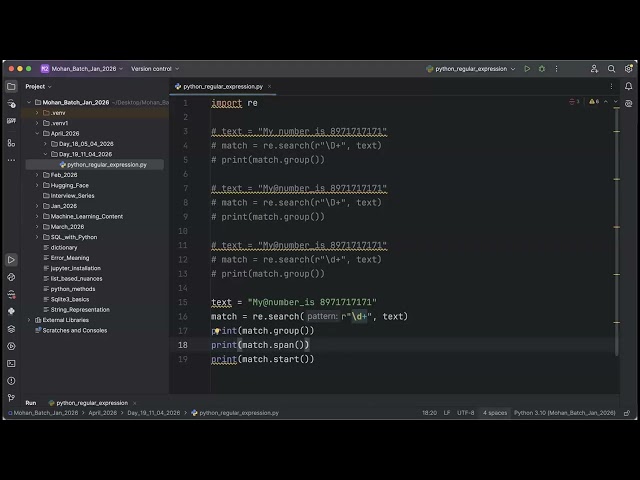The image size is (640, 480).
Task: Change LF line separator in status bar
Action: (447, 413)
